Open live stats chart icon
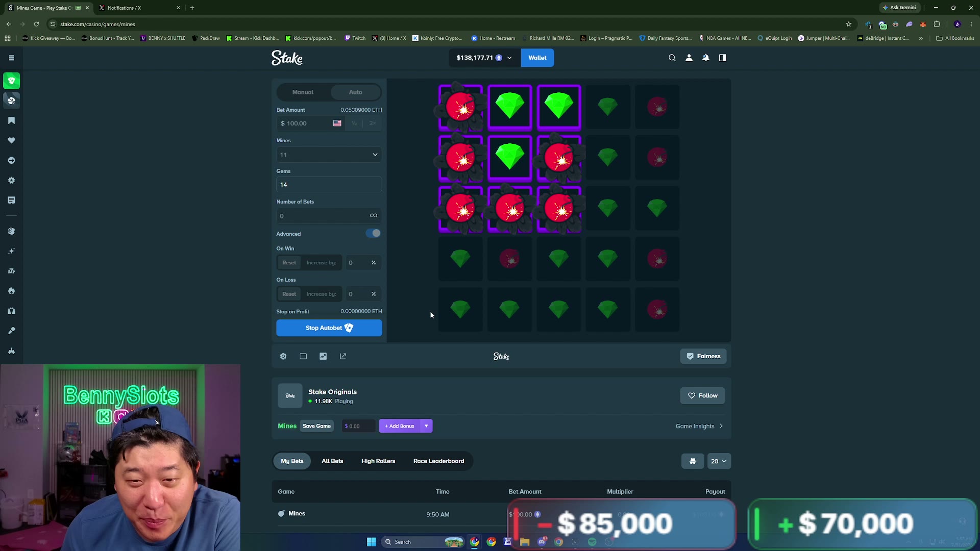980x551 pixels. pos(323,356)
